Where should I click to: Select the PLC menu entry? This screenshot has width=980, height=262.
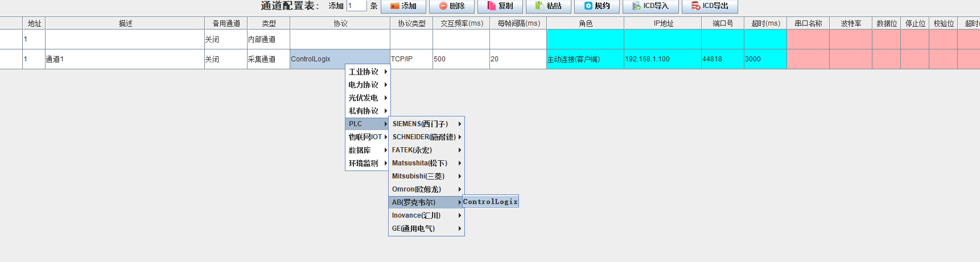(x=368, y=124)
